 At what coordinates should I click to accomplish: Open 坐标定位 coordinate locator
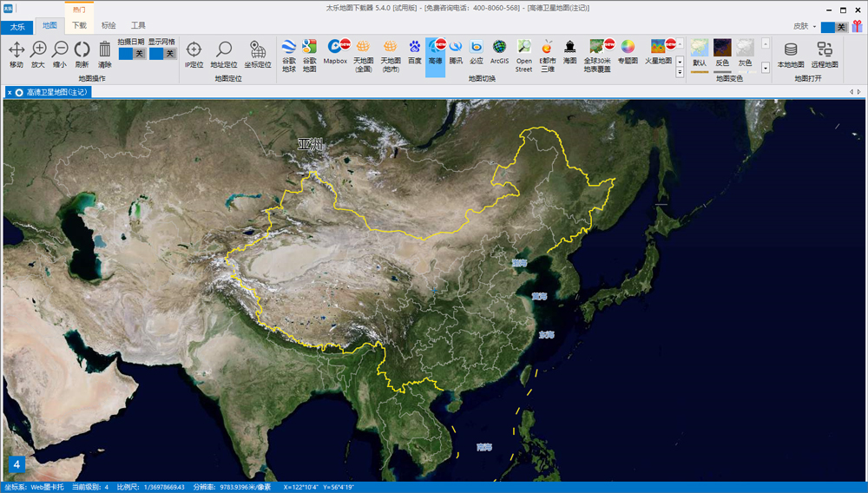click(257, 54)
